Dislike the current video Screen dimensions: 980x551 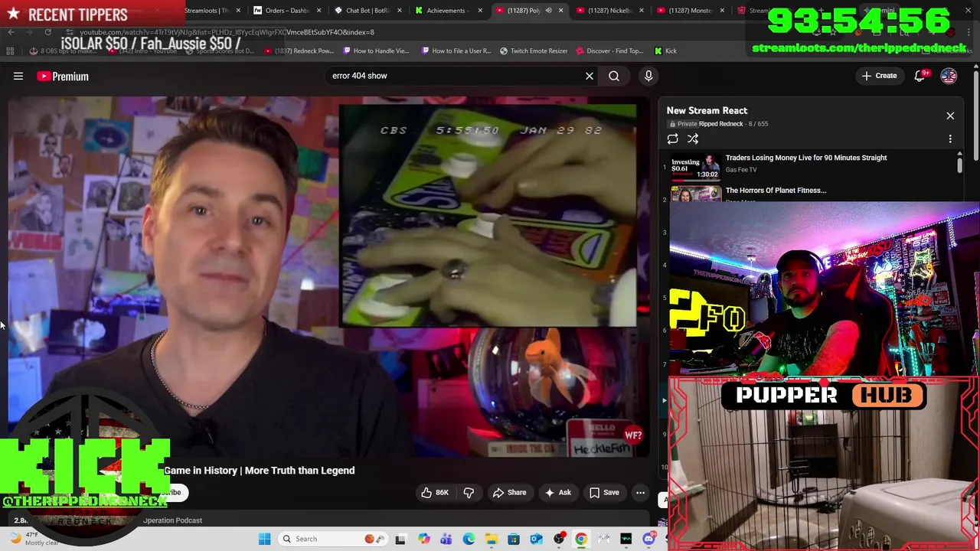469,493
